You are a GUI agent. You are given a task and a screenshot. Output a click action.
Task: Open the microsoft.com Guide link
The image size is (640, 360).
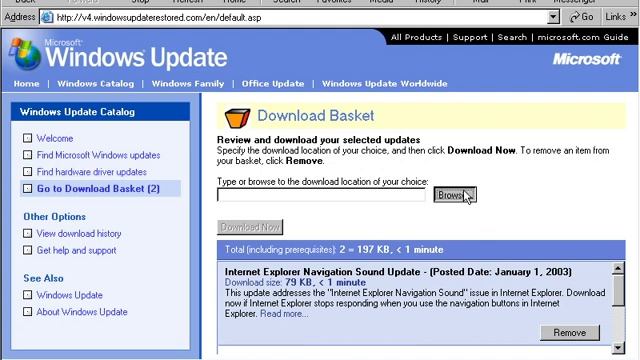[582, 37]
